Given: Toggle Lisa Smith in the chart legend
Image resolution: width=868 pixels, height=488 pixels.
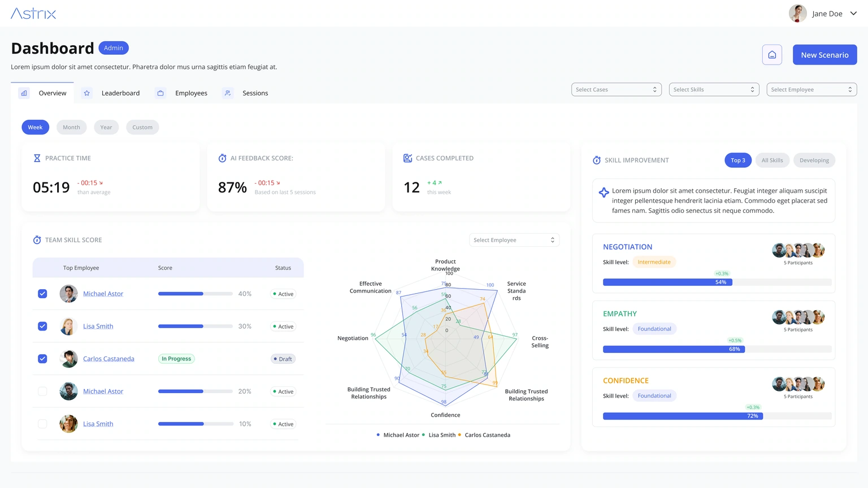Looking at the screenshot, I should coord(439,435).
